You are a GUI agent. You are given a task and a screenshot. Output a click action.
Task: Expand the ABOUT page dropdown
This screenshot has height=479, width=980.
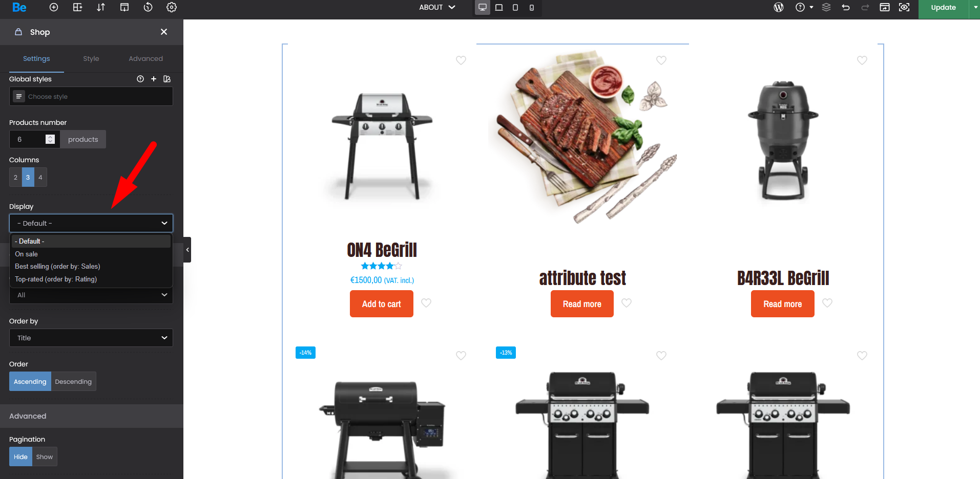click(437, 7)
